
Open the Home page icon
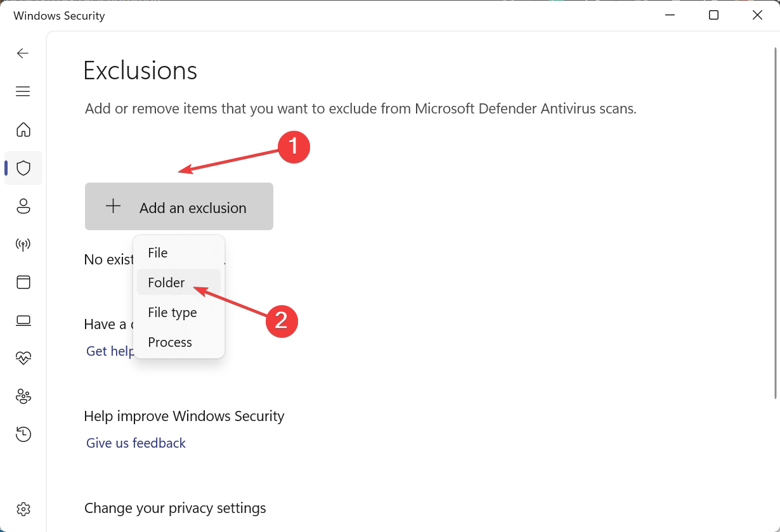[23, 129]
